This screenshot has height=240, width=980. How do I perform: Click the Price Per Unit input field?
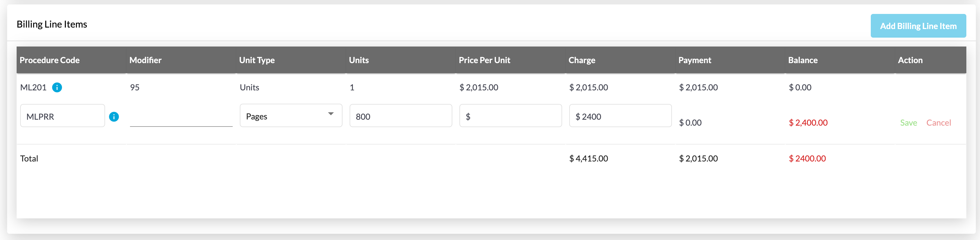pyautogui.click(x=510, y=116)
